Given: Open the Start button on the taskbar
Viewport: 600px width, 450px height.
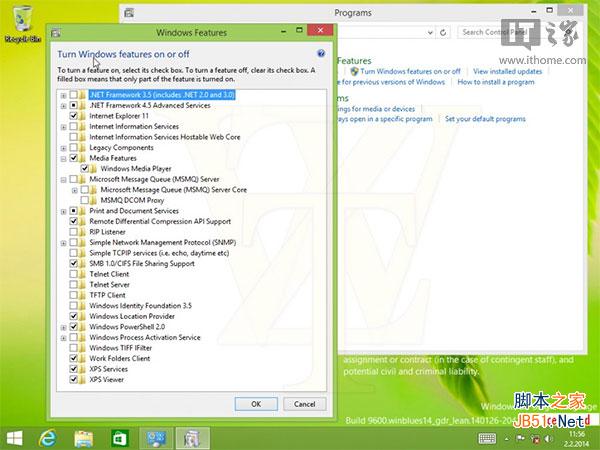Looking at the screenshot, I should click(x=15, y=438).
